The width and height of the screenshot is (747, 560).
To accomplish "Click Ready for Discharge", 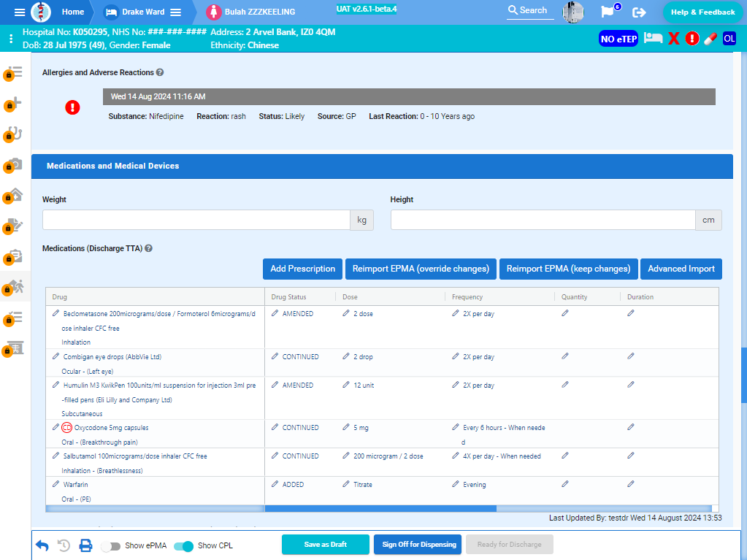I will click(x=509, y=545).
